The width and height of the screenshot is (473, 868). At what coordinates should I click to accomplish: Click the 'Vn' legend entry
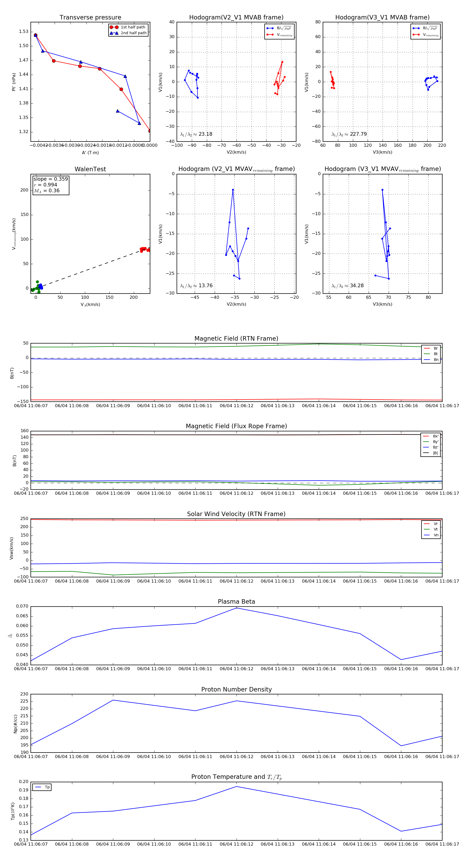431,535
